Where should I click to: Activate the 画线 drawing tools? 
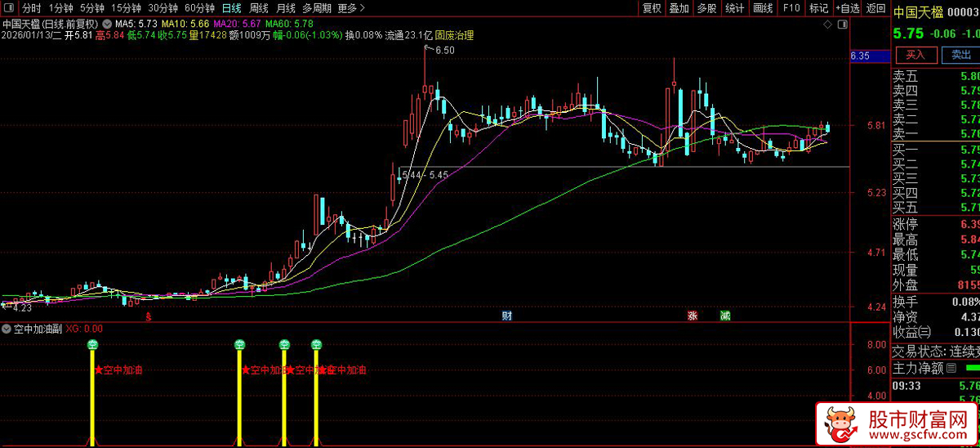point(763,8)
